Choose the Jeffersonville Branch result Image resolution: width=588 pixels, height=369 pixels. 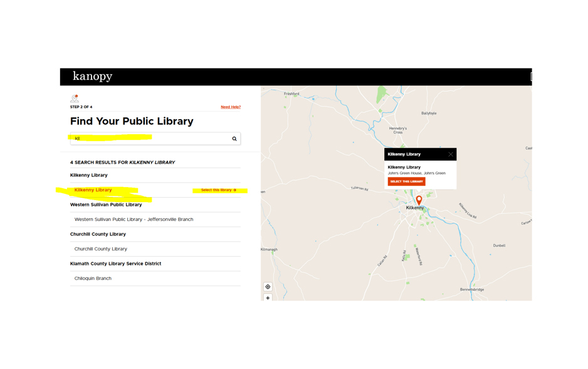pyautogui.click(x=134, y=220)
